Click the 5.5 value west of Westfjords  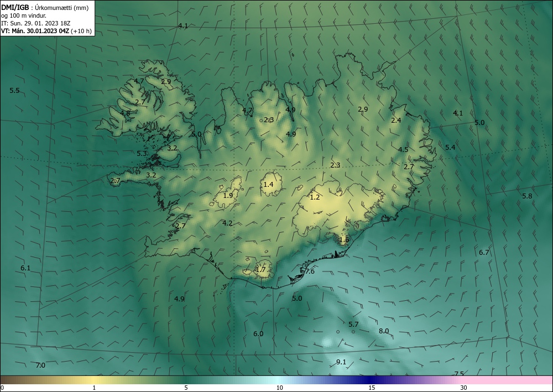pos(14,91)
